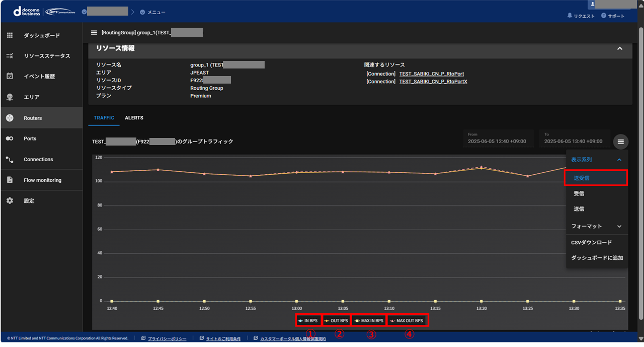Click the Flow monitoring document icon

[10, 180]
